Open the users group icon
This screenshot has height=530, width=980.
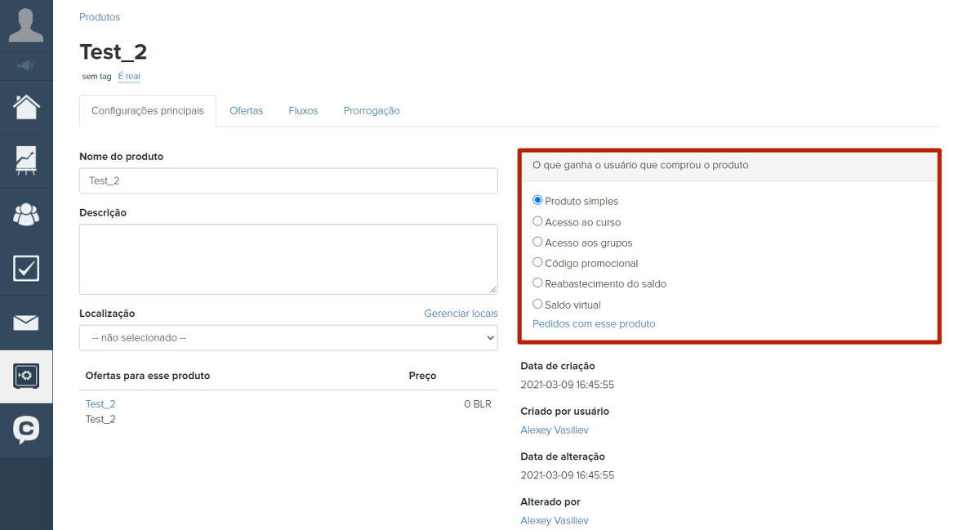point(26,214)
